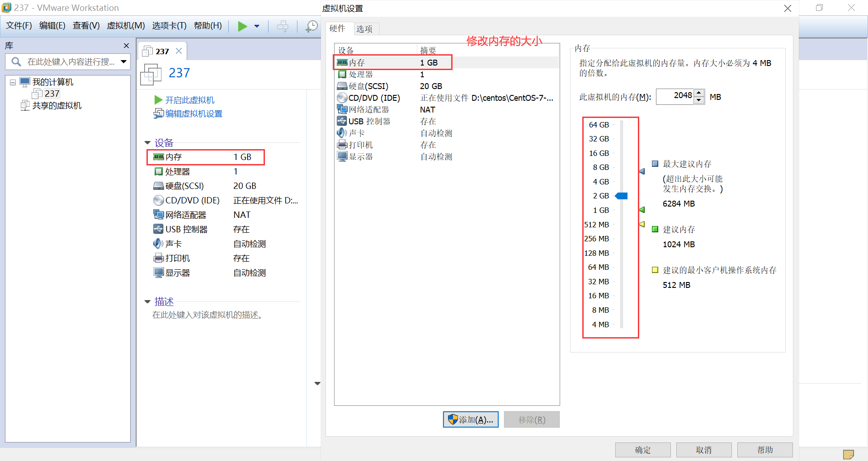
Task: Click the 添加(A)... button
Action: pos(471,419)
